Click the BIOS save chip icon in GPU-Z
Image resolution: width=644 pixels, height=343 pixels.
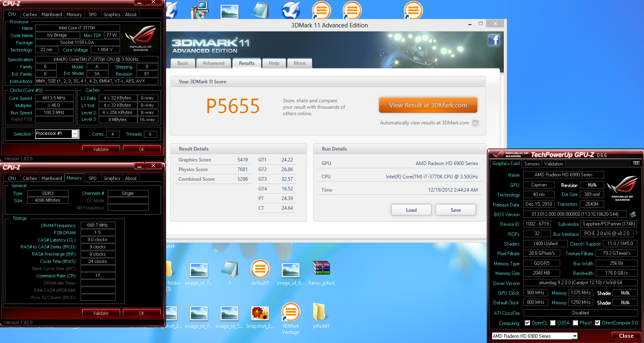coord(633,214)
